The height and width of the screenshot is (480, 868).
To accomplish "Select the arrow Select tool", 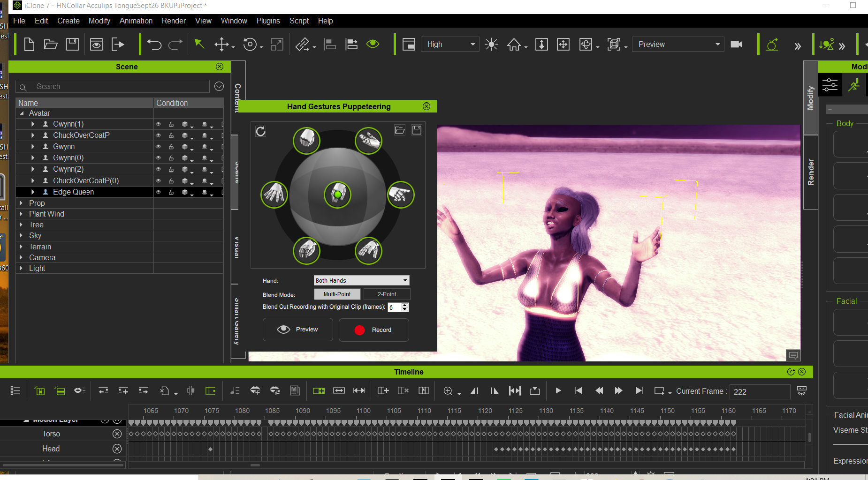I will [x=199, y=44].
